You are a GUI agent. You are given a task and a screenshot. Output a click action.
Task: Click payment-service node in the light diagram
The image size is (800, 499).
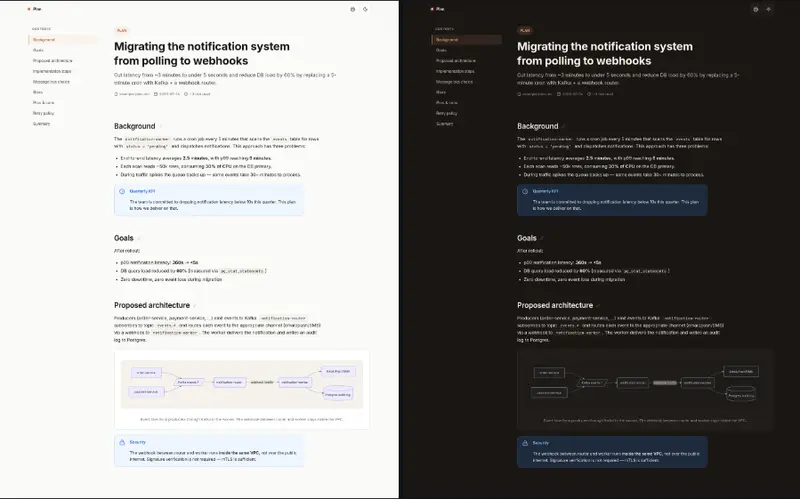pos(146,392)
